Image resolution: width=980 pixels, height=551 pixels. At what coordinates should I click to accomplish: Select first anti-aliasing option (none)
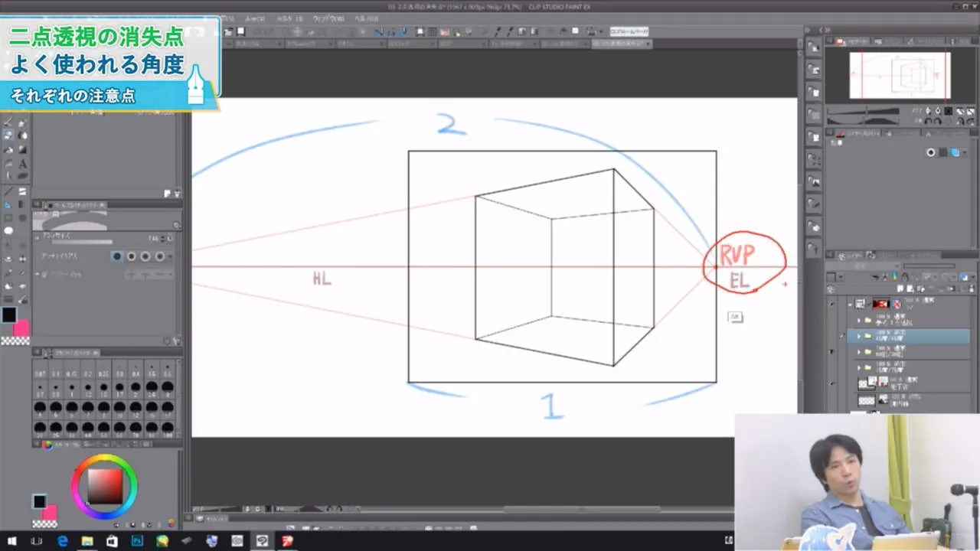click(x=117, y=256)
